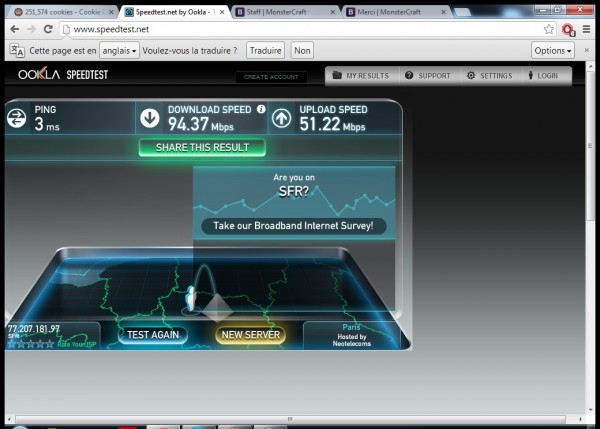Click the Non button in translate bar
Viewport: 600px width, 429px height.
coord(302,51)
